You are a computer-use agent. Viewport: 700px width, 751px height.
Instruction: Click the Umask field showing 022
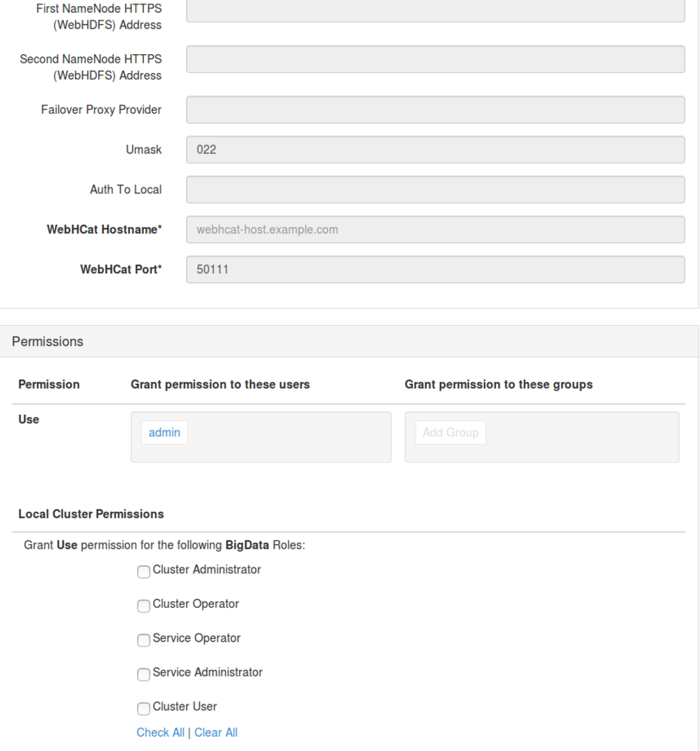tap(435, 150)
